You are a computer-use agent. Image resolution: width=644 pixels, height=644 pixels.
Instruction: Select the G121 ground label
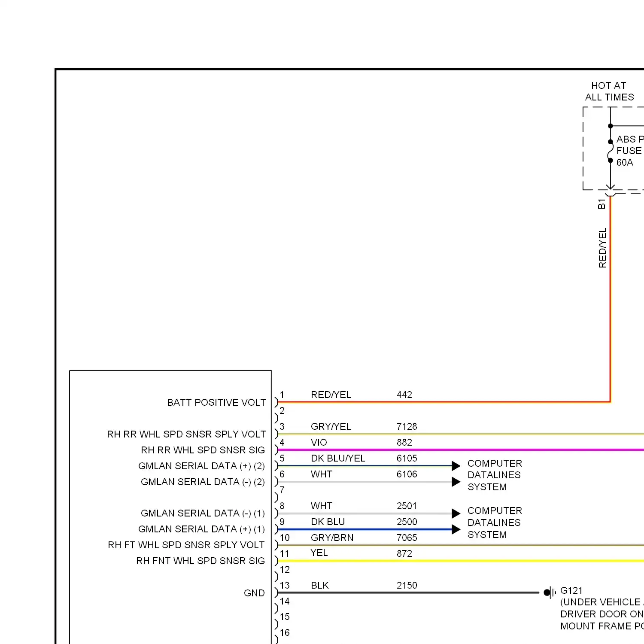(571, 590)
